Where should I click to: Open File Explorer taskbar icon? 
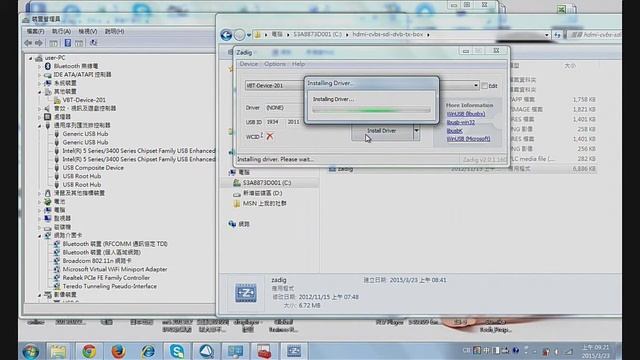coord(58,351)
